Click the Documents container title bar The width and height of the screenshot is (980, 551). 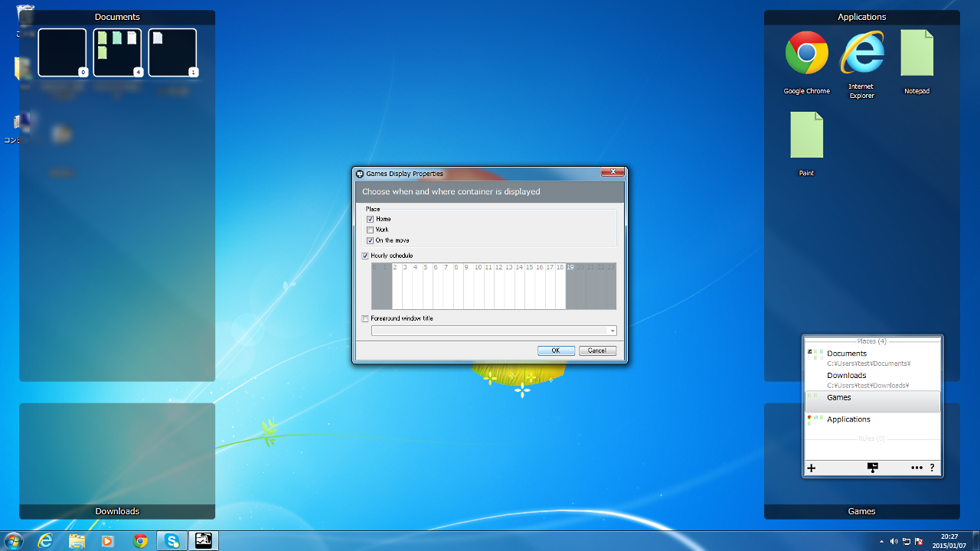coord(117,17)
